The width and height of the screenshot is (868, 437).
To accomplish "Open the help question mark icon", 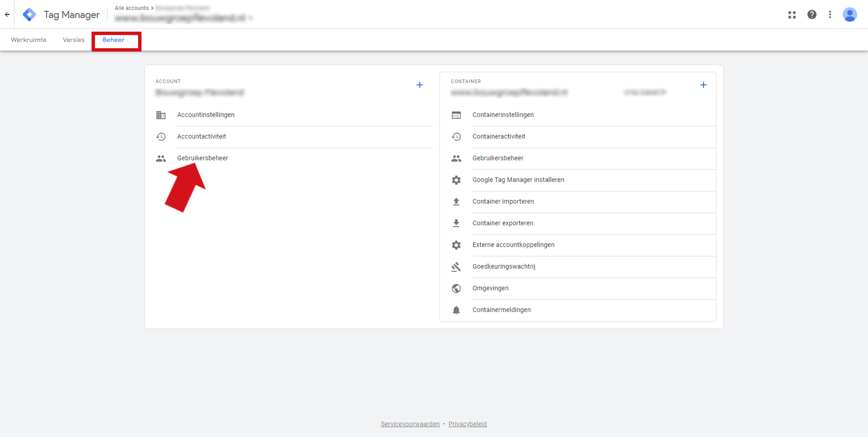I will [812, 15].
